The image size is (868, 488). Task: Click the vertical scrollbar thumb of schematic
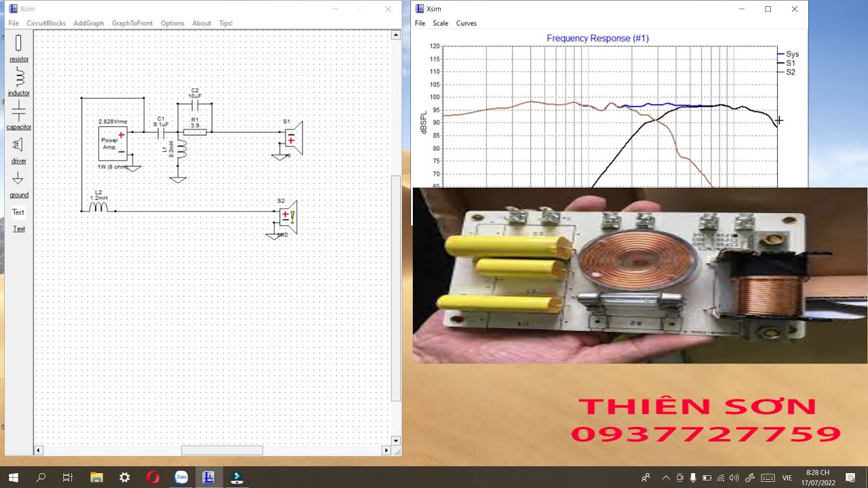click(x=397, y=288)
